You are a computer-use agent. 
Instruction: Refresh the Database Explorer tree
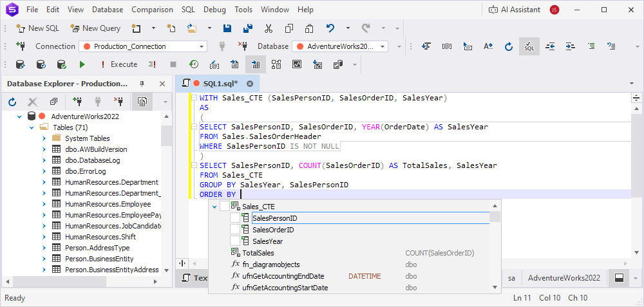(x=12, y=102)
